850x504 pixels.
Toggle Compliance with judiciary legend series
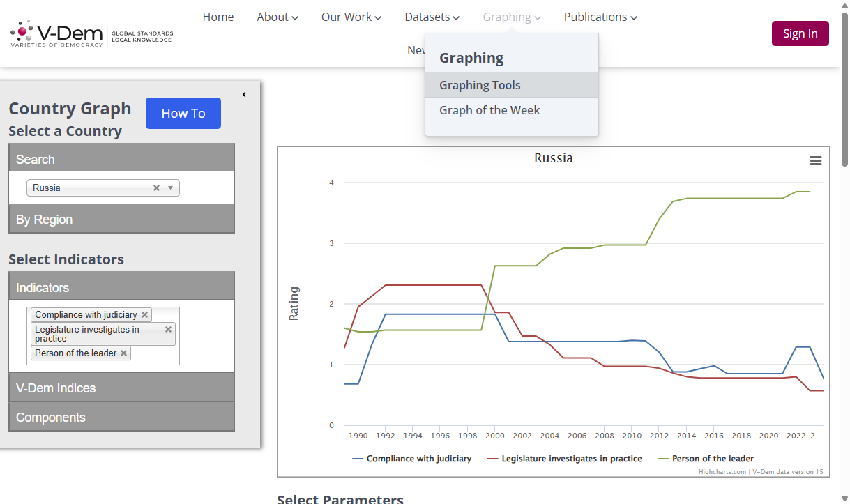tap(412, 459)
